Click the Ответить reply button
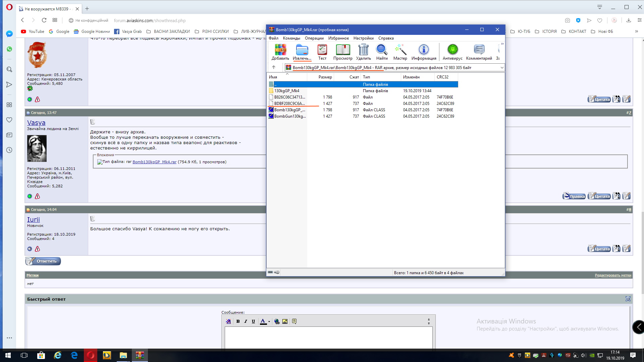Viewport: 644px width, 362px height. [43, 261]
